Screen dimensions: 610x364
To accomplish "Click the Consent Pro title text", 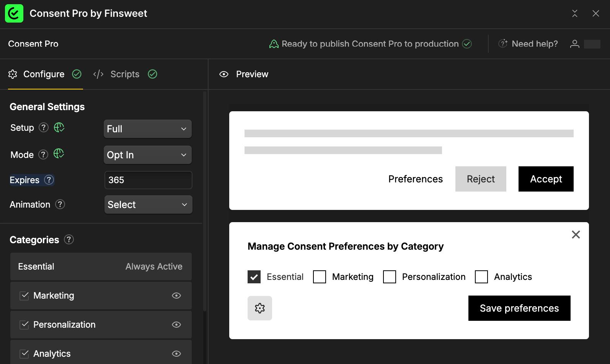I will 33,44.
